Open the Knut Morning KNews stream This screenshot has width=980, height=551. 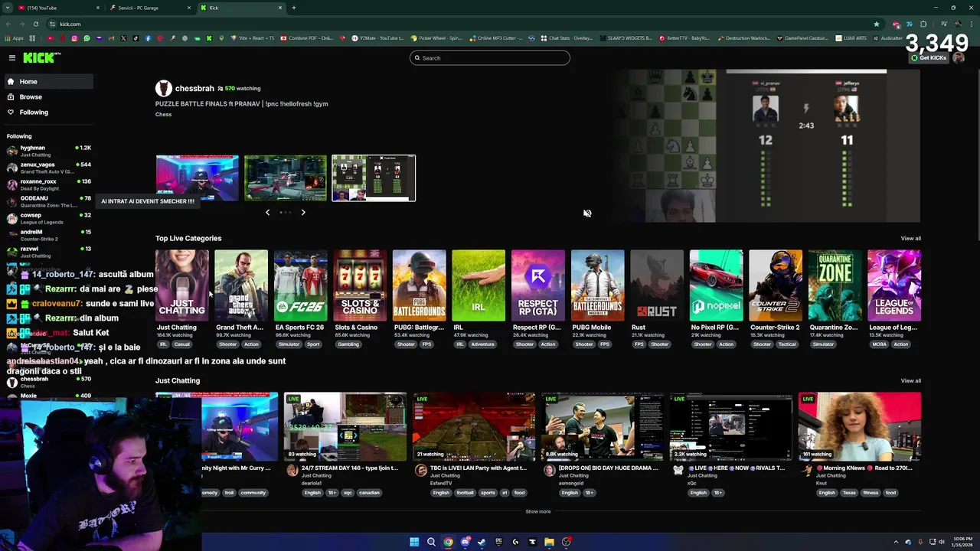point(860,426)
